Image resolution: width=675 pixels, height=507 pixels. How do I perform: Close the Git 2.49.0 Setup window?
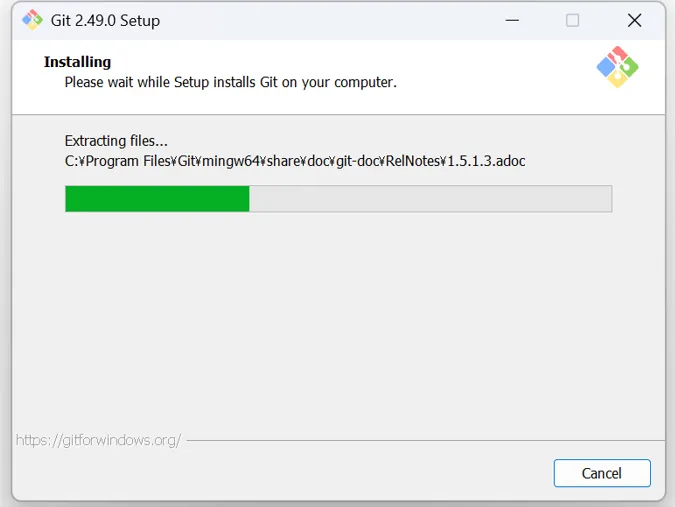tap(634, 20)
